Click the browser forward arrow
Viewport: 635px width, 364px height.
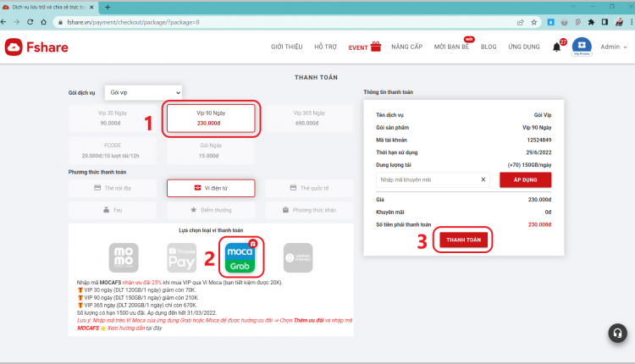point(17,22)
